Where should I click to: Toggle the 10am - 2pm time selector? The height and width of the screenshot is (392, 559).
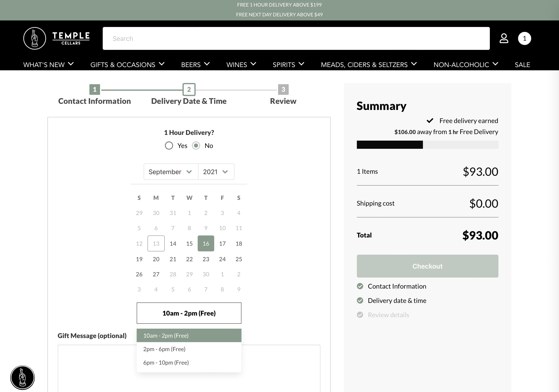(x=189, y=313)
